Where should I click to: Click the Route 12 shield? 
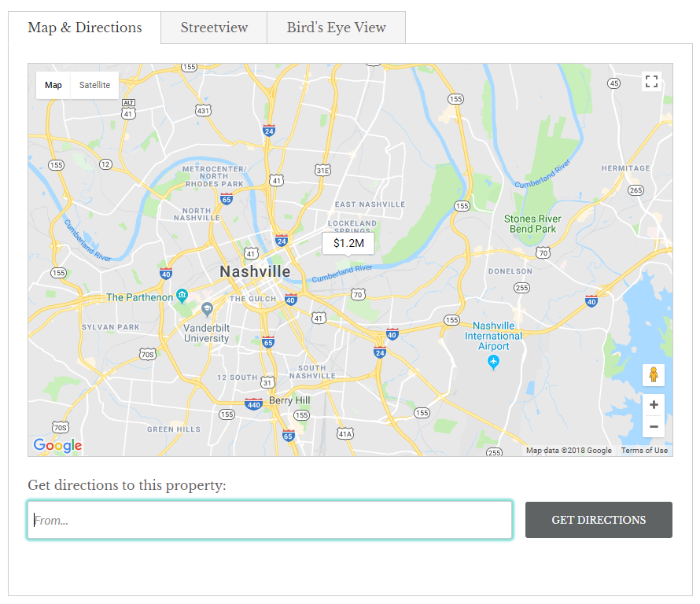[x=105, y=164]
